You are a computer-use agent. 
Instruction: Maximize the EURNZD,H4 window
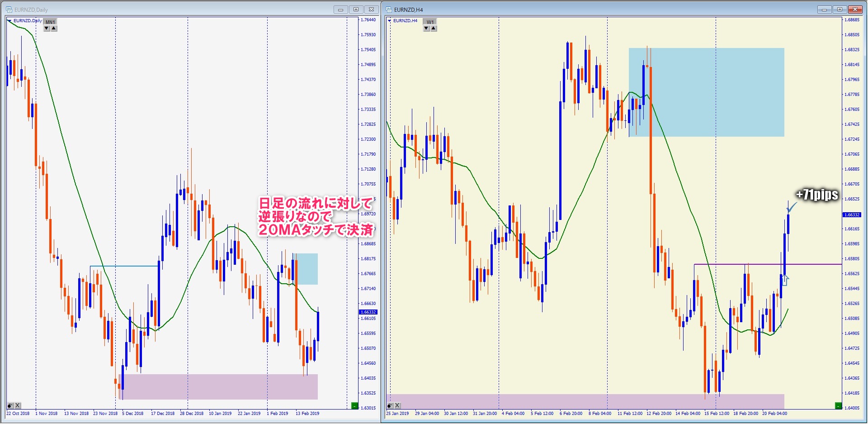[x=840, y=10]
